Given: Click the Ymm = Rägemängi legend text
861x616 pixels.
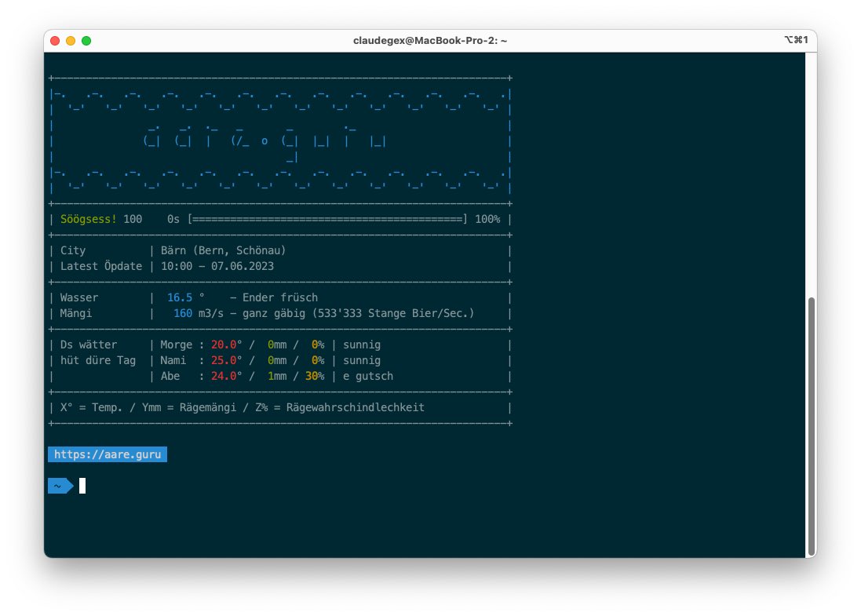Looking at the screenshot, I should (189, 407).
